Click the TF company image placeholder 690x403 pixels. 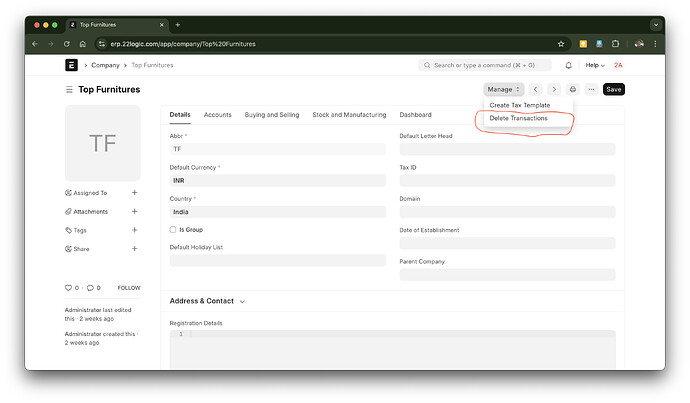103,143
